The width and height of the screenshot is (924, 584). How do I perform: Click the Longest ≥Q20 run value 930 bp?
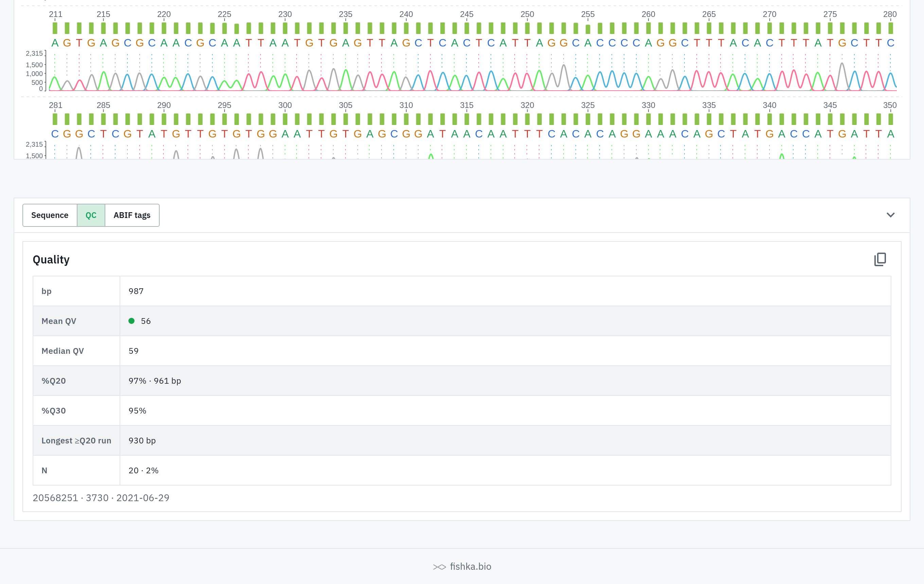pyautogui.click(x=142, y=441)
